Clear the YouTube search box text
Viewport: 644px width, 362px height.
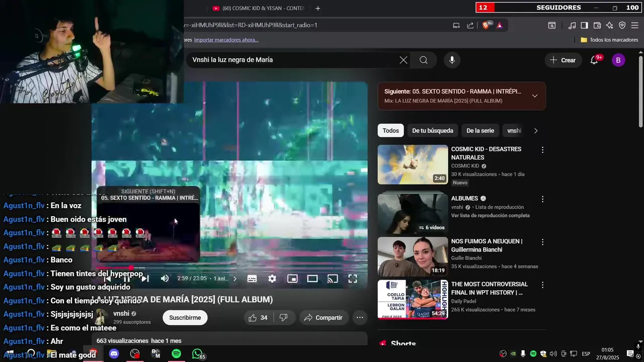click(x=404, y=60)
